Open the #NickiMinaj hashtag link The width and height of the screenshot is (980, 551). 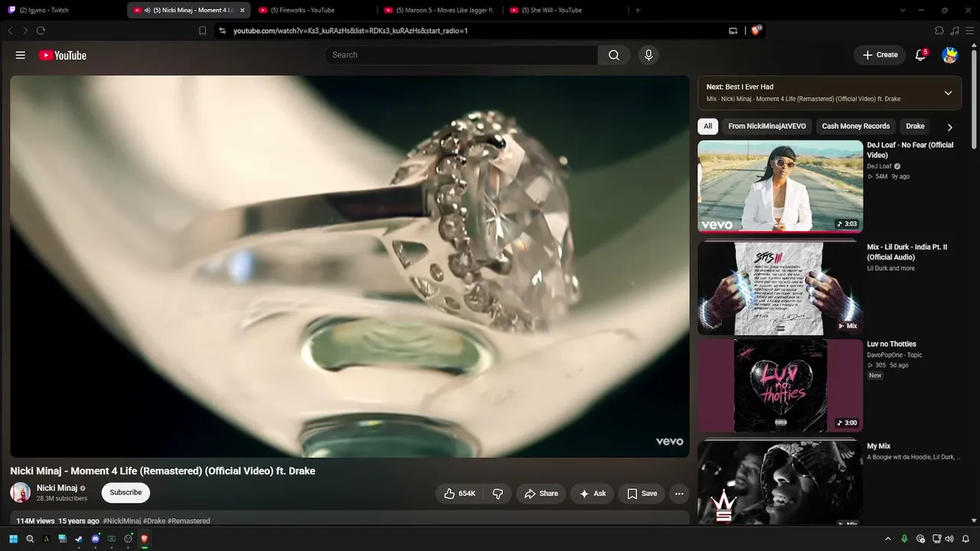coord(122,521)
